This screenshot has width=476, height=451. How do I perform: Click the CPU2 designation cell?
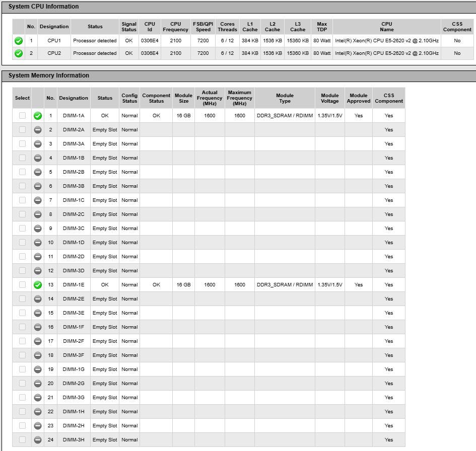click(x=54, y=53)
